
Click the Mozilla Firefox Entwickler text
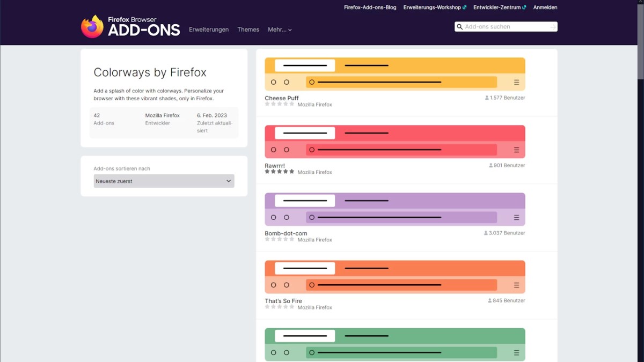click(162, 119)
